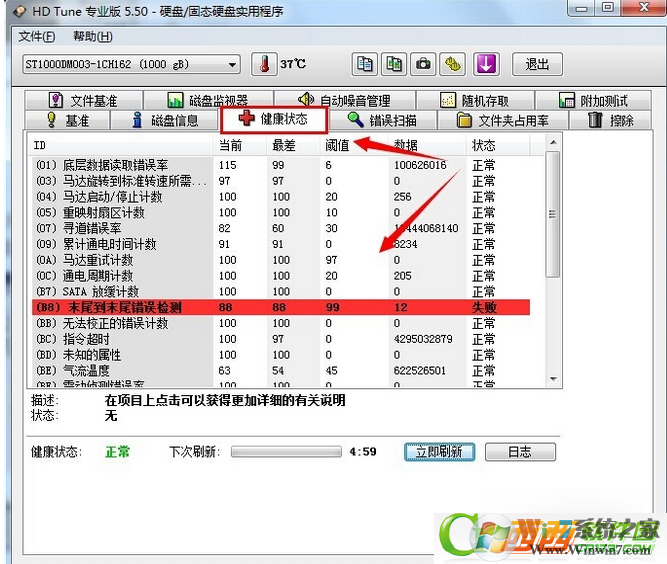Viewport: 667px width, 564px height.
Task: Click the purple down-arrow save icon
Action: [486, 64]
